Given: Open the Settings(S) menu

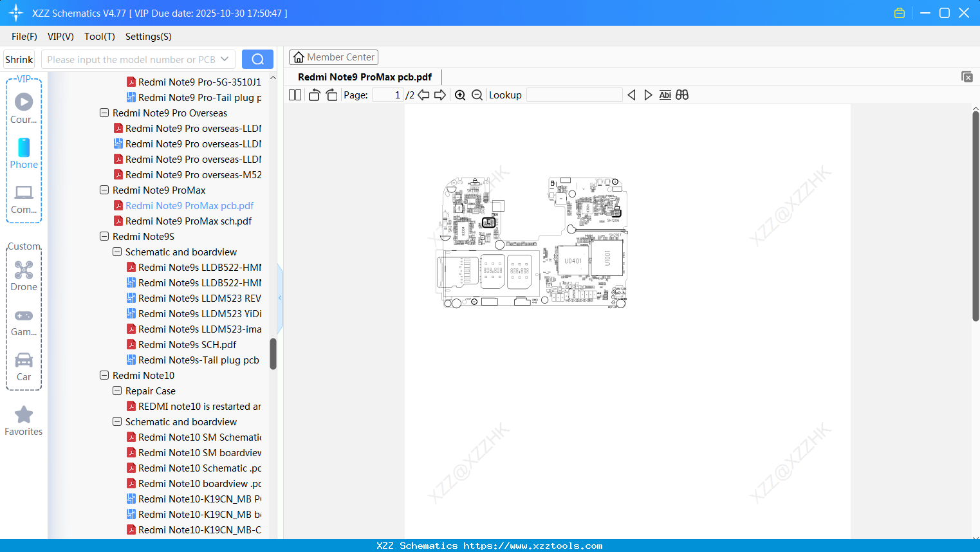Looking at the screenshot, I should click(149, 36).
